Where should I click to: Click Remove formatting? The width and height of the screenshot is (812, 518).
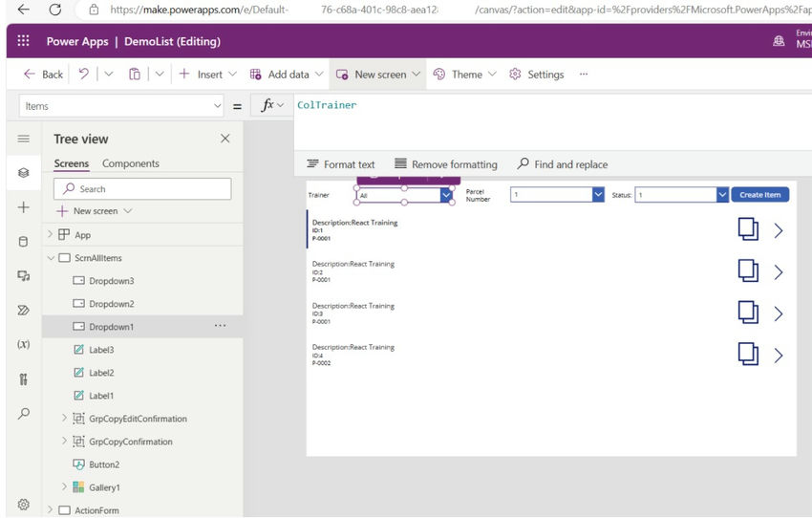pyautogui.click(x=446, y=164)
